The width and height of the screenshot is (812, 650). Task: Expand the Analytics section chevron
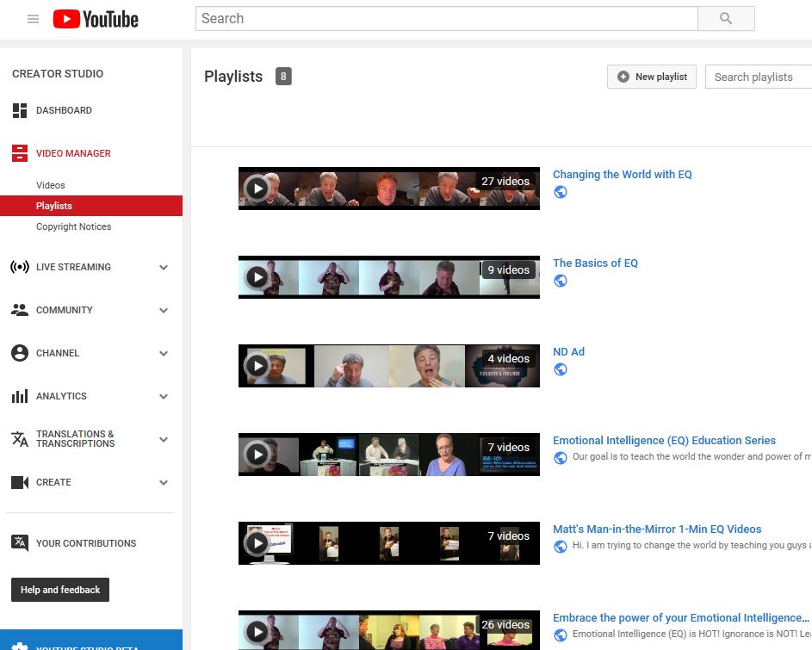(164, 396)
